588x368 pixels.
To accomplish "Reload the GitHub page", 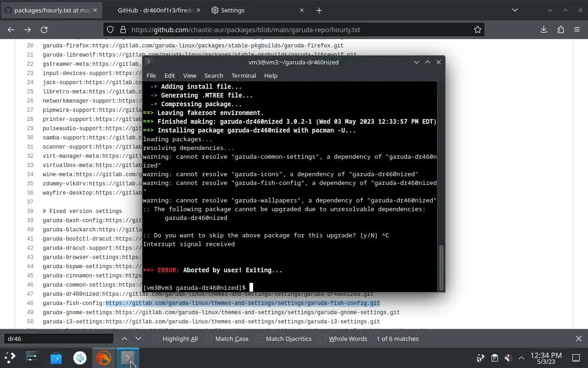I will coord(44,29).
